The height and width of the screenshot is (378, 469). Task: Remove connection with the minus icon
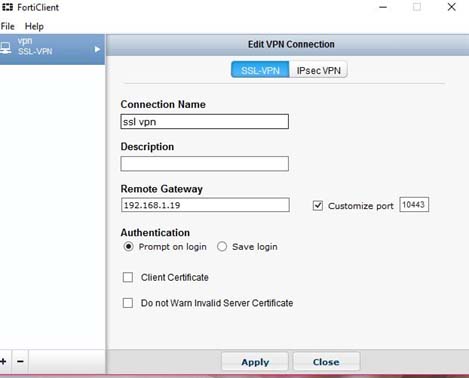(x=20, y=361)
